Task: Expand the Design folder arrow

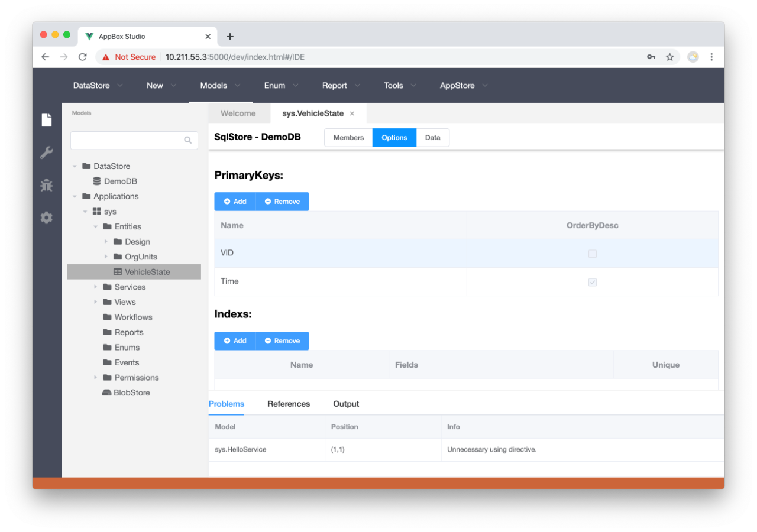Action: (x=106, y=242)
